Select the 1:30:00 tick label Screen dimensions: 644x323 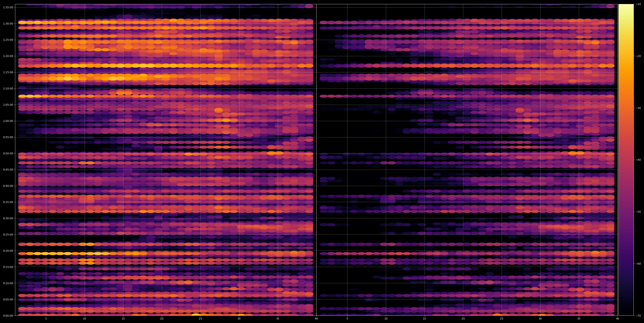coord(8,24)
